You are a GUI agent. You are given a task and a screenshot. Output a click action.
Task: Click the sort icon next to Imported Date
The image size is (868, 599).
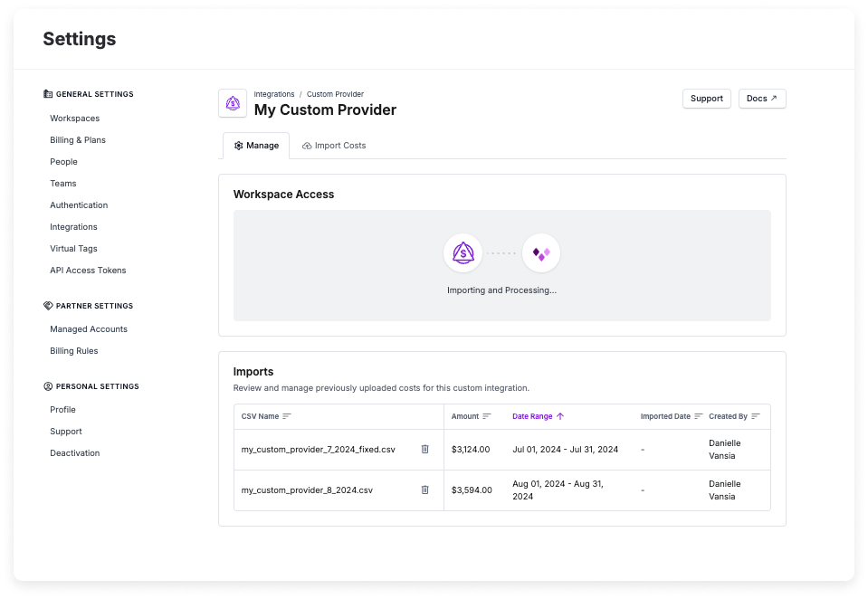[698, 416]
